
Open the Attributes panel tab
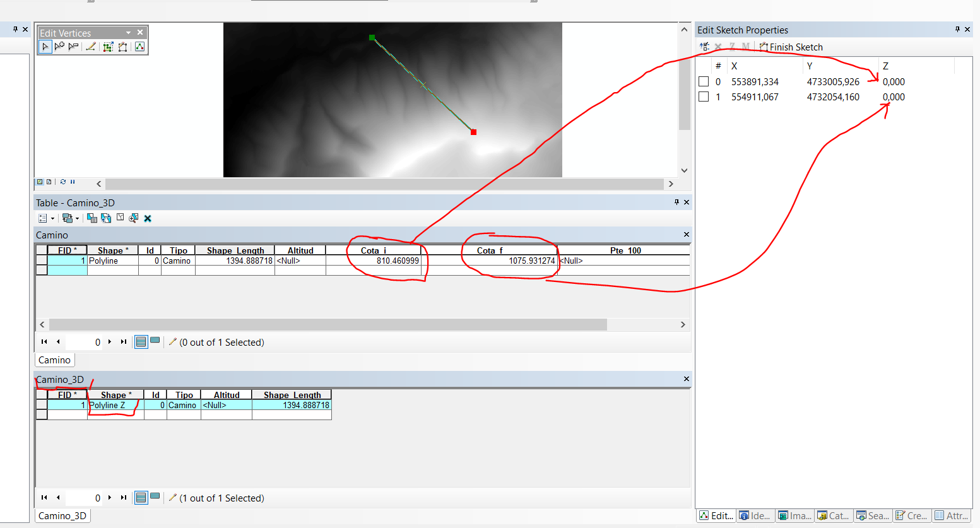coord(952,515)
